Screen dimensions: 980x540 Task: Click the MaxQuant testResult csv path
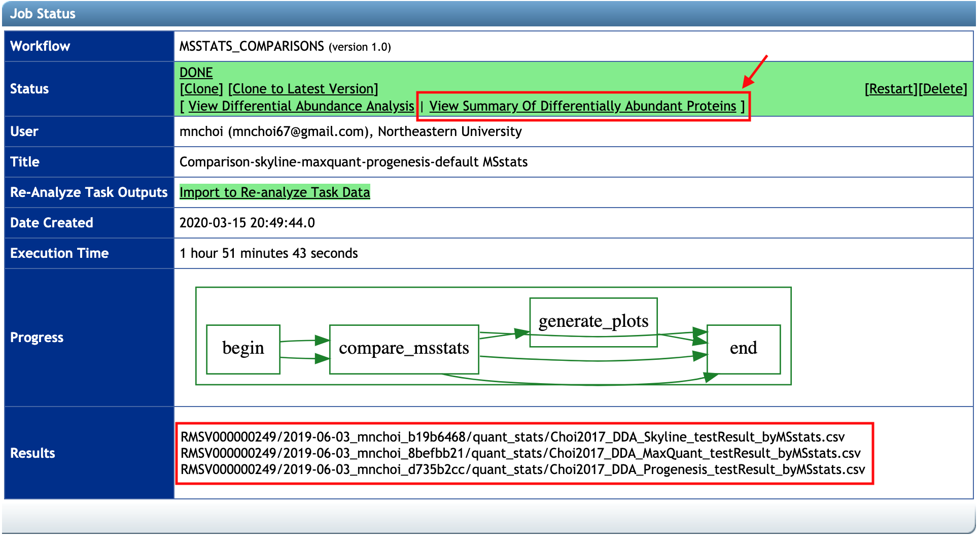[520, 453]
